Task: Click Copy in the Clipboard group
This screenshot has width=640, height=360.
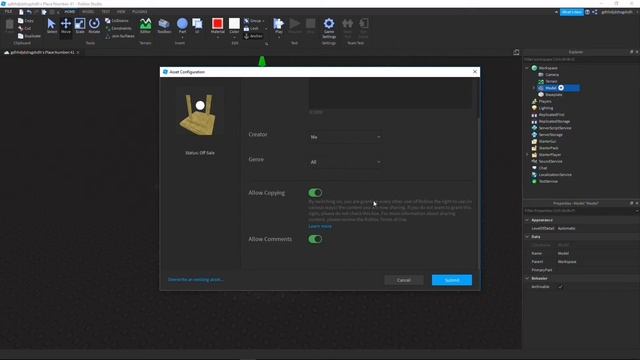Action: point(26,20)
